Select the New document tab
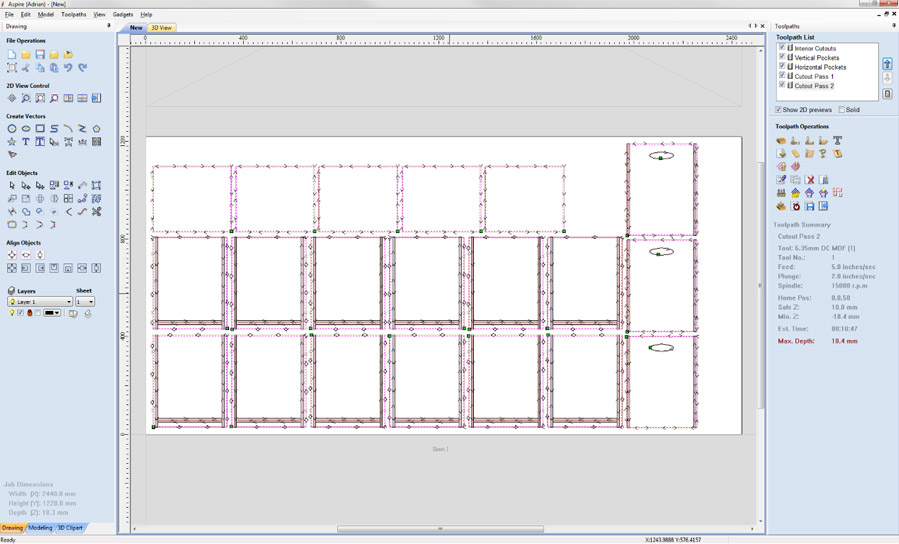Image resolution: width=899 pixels, height=544 pixels. (x=136, y=28)
